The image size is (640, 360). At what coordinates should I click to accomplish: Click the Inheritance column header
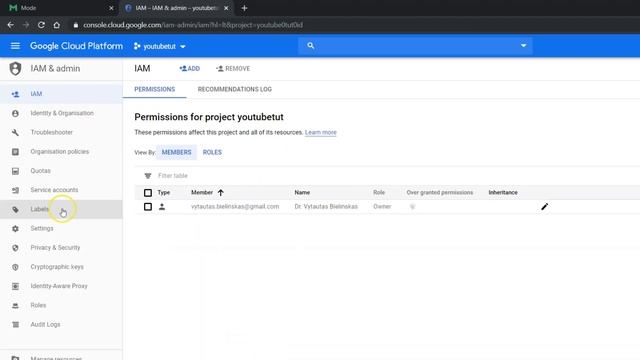point(503,192)
